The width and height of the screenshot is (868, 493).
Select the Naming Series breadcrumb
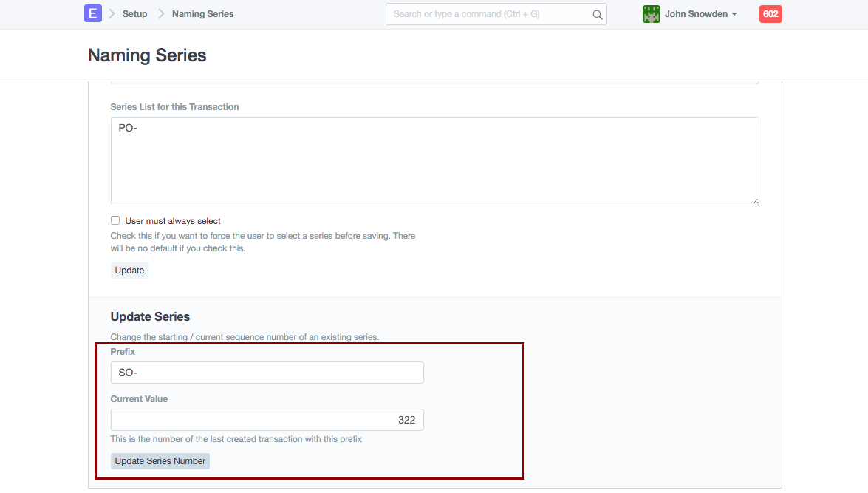(x=202, y=14)
